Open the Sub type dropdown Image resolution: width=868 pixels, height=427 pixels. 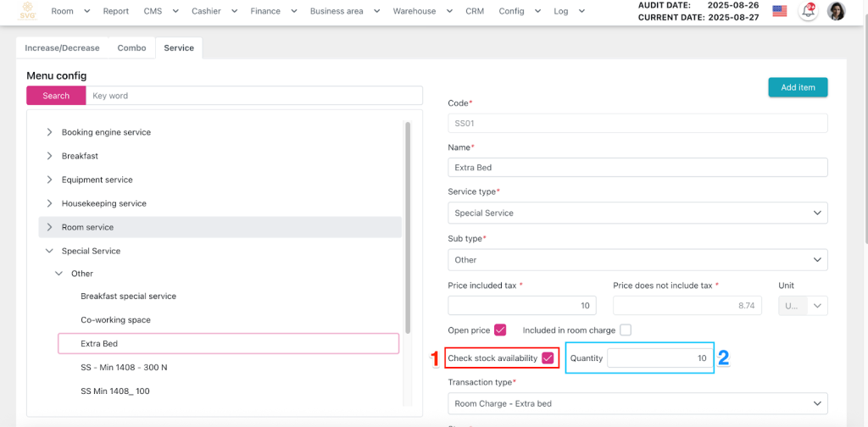pos(637,259)
